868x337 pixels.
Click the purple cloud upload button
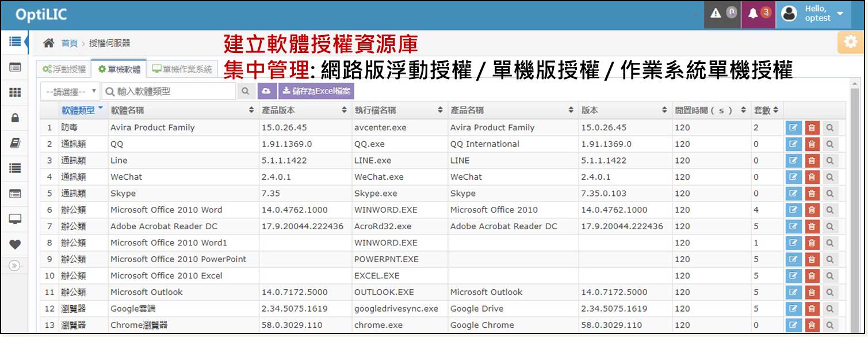click(266, 91)
